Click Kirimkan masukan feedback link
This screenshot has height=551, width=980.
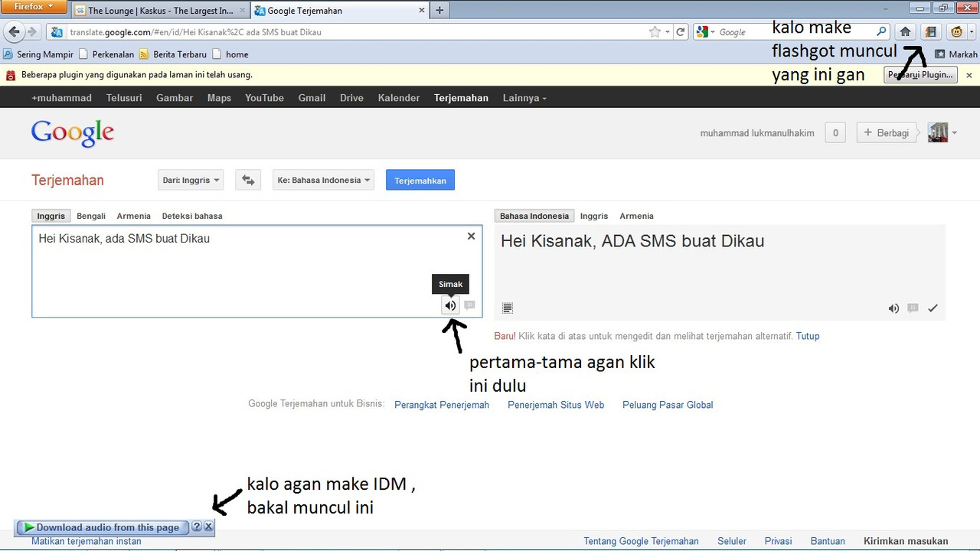[x=906, y=541]
